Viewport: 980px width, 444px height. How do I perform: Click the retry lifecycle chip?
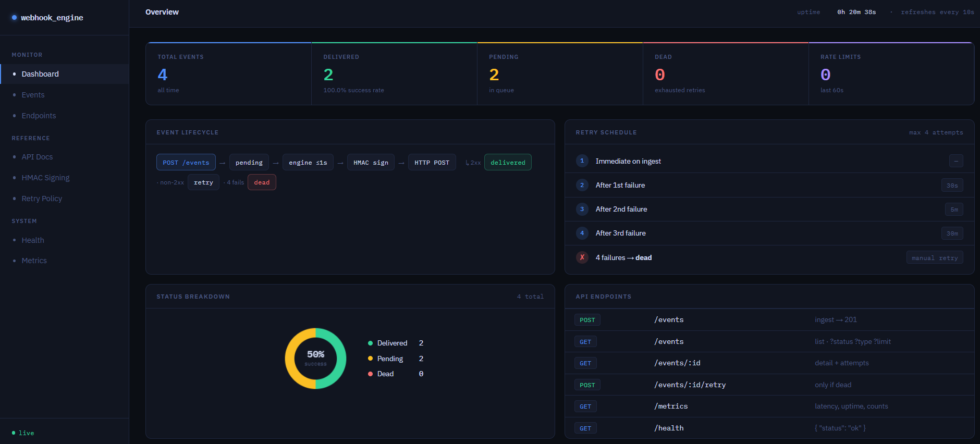pos(203,182)
